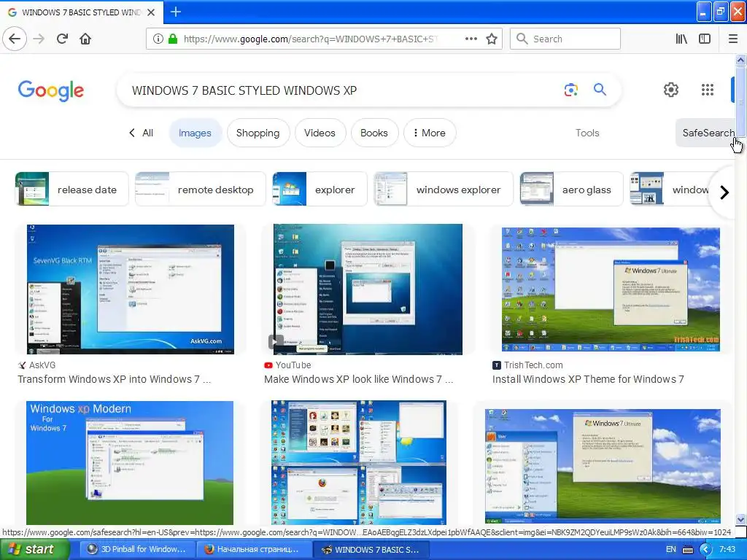Open the TrishTech.com XP theme image
Screen dimensions: 747x560
point(611,289)
